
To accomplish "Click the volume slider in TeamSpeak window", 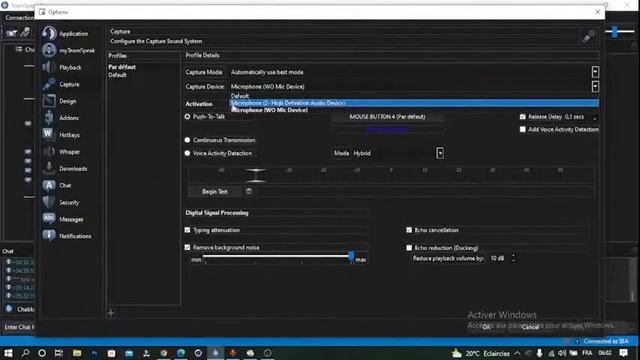I will 614,32.
